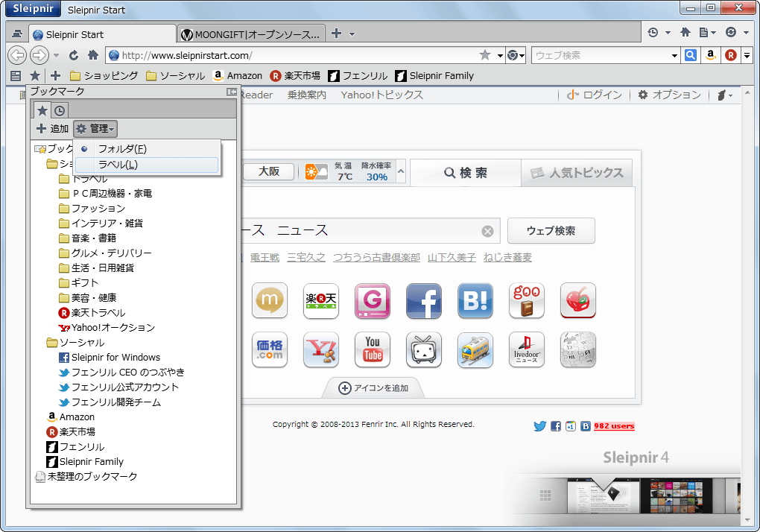Click the アイコンを追加 button

click(x=373, y=388)
